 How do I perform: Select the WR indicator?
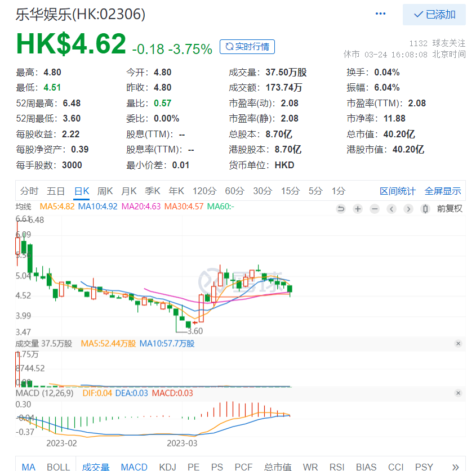[310, 466]
